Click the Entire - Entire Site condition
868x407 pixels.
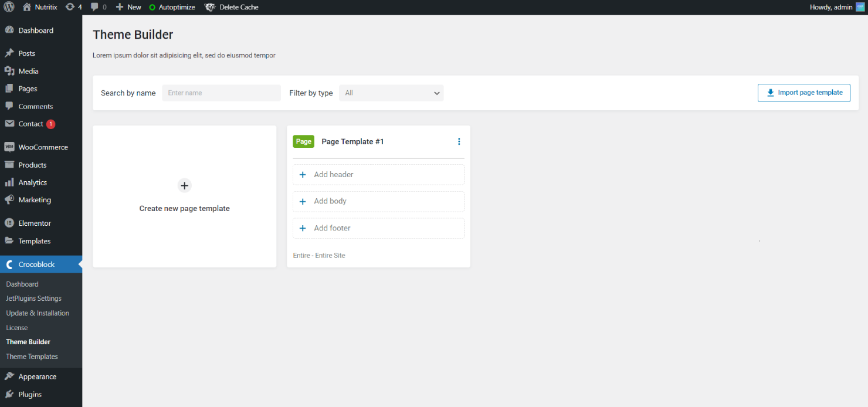tap(319, 256)
